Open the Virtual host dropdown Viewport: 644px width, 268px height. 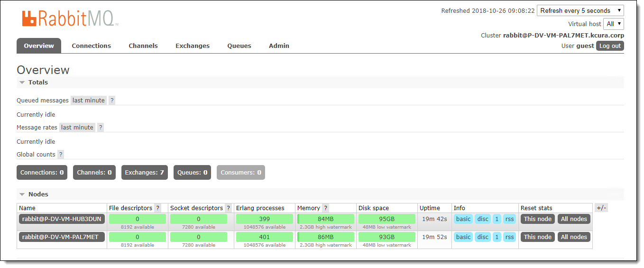613,24
